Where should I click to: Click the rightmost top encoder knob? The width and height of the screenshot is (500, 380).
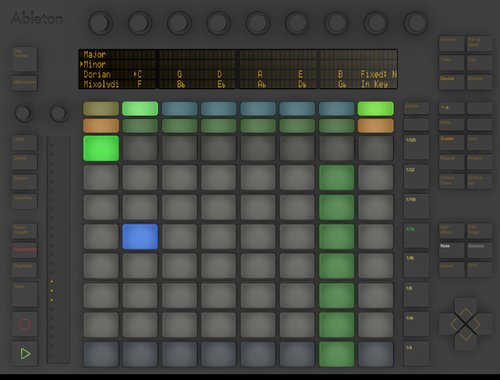click(415, 23)
